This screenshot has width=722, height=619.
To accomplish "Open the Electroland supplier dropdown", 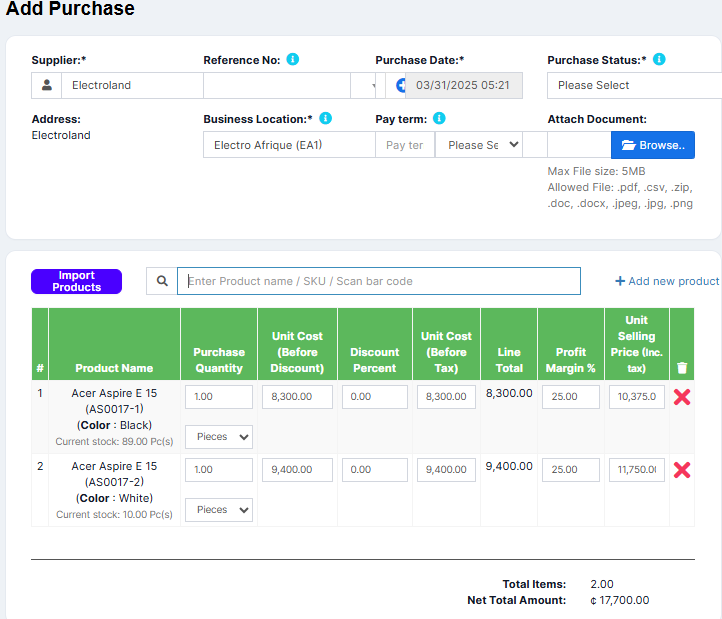I will point(132,85).
